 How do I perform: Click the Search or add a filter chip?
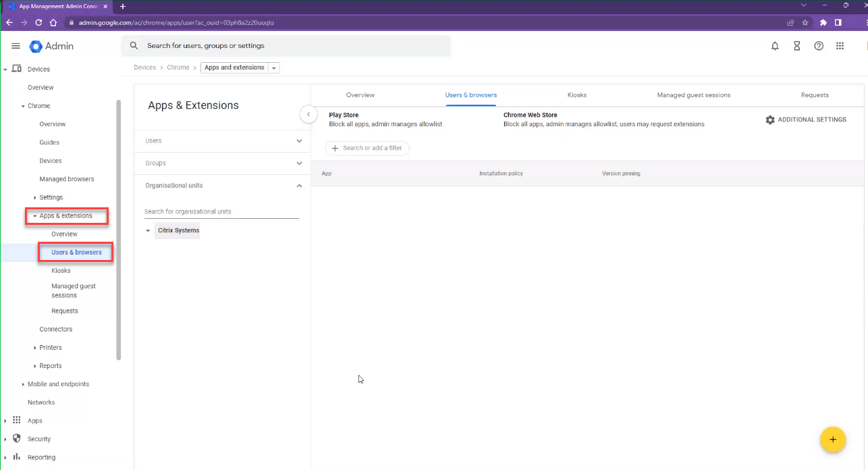click(x=367, y=148)
